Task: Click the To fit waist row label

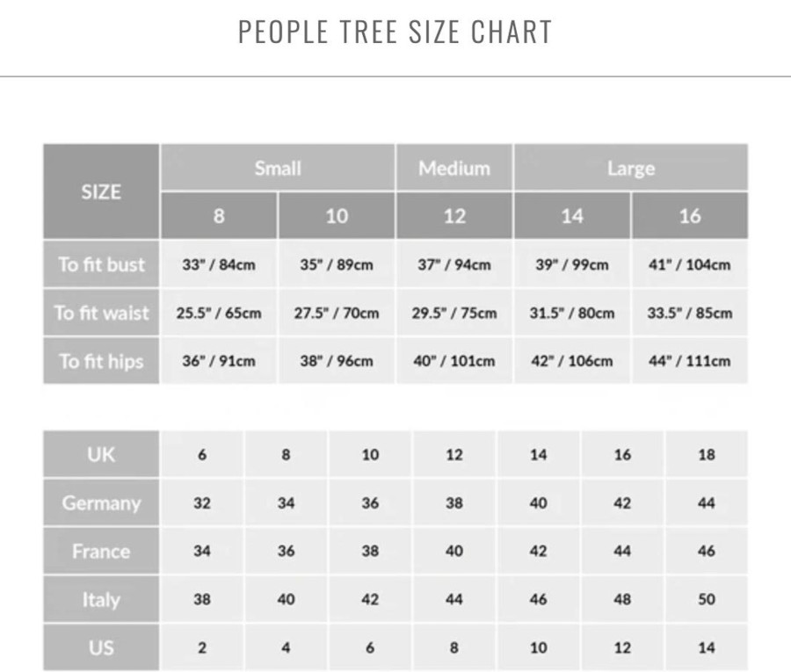Action: pyautogui.click(x=101, y=313)
